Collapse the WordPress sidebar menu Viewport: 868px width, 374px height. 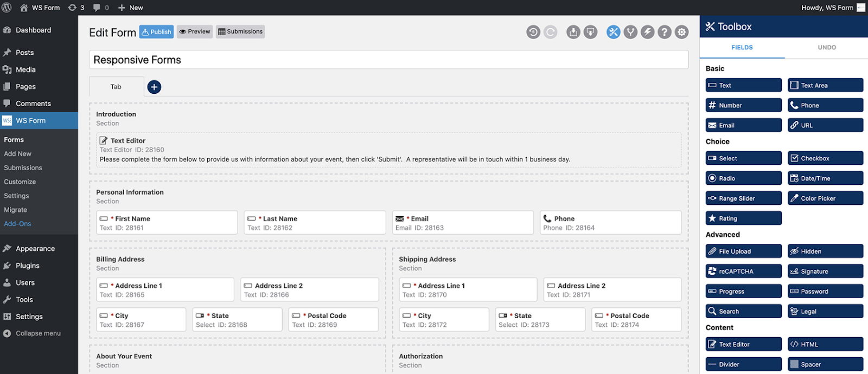coord(38,333)
